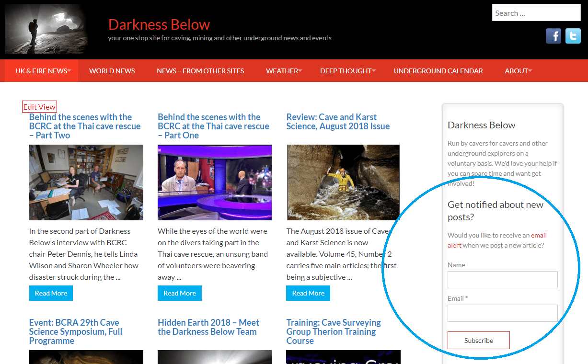Click the Edit View link
Screen dimensions: 588x364
click(x=39, y=107)
